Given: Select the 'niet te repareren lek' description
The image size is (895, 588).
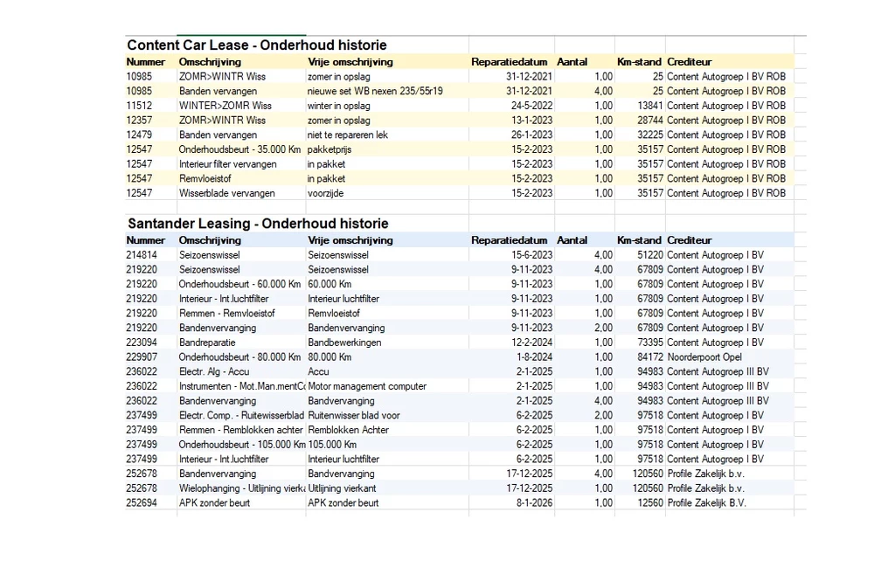Looking at the screenshot, I should (348, 135).
